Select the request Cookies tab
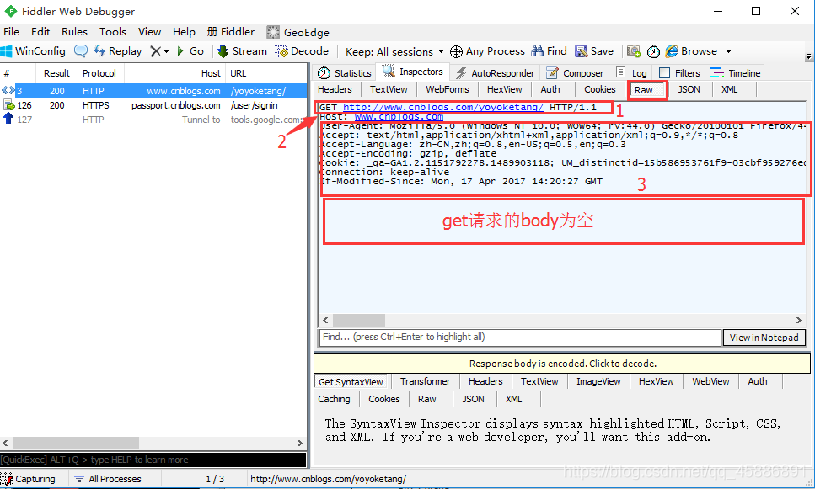This screenshot has height=490, width=815. click(599, 89)
